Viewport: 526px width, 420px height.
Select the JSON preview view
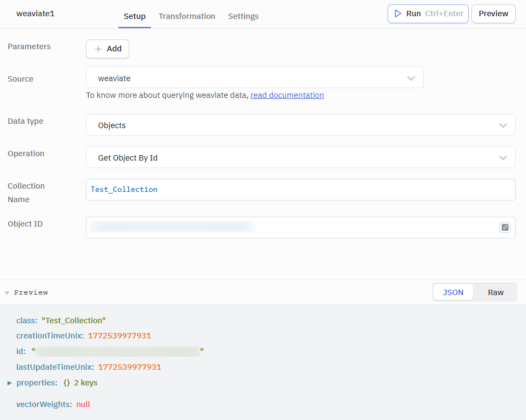click(453, 292)
